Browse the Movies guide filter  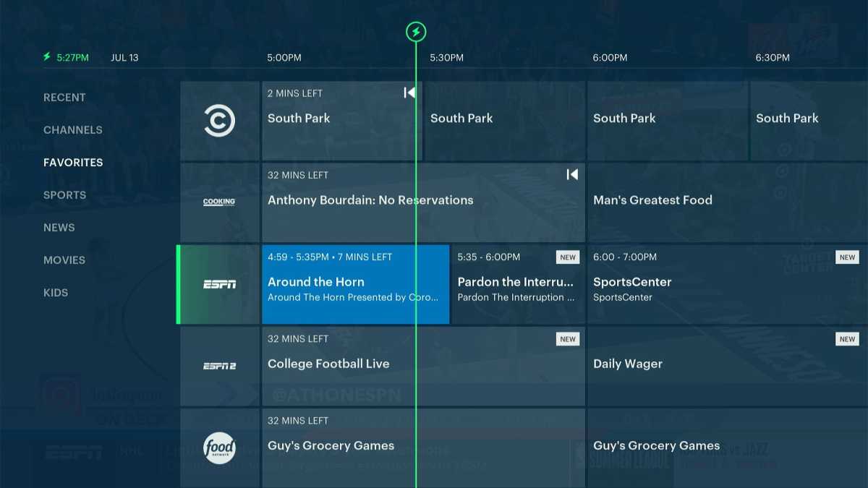pyautogui.click(x=64, y=260)
